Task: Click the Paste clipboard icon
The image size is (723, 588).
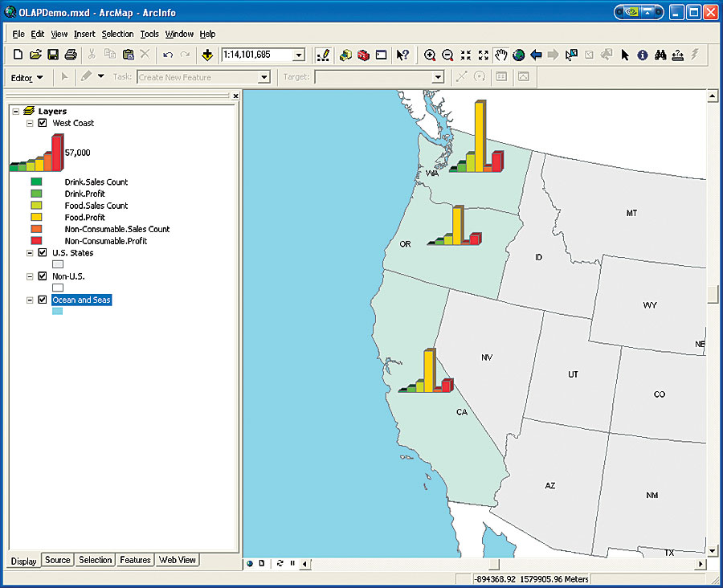Action: pyautogui.click(x=129, y=55)
